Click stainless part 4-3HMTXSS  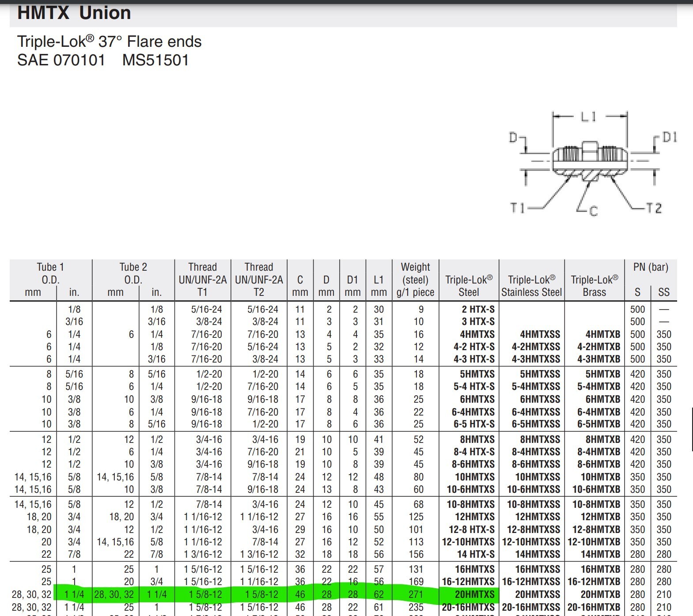click(x=536, y=359)
